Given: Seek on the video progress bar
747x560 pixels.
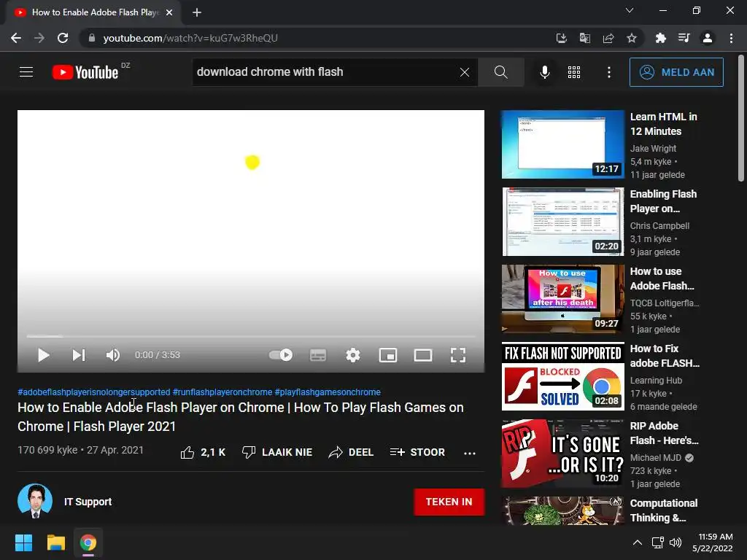Looking at the screenshot, I should [x=251, y=336].
